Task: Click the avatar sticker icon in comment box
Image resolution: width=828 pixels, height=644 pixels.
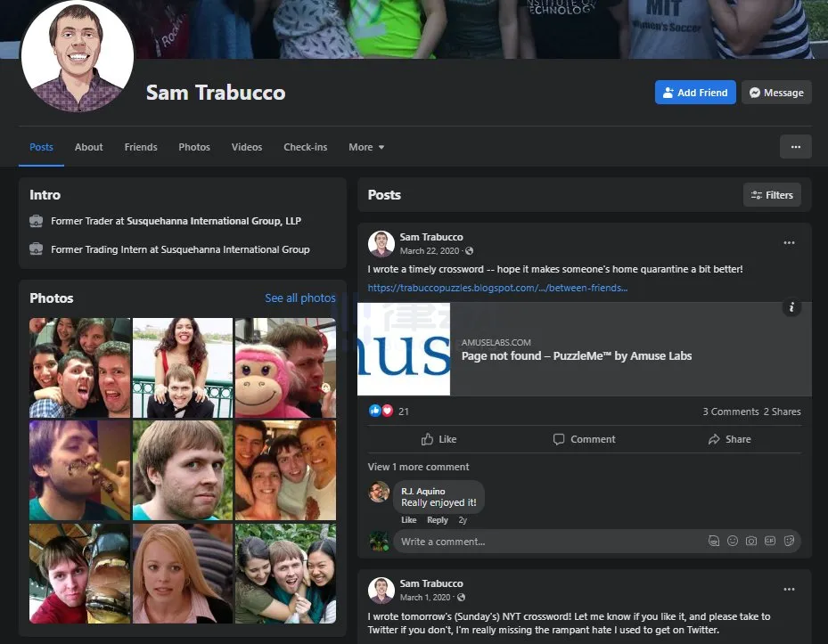Action: pyautogui.click(x=713, y=541)
